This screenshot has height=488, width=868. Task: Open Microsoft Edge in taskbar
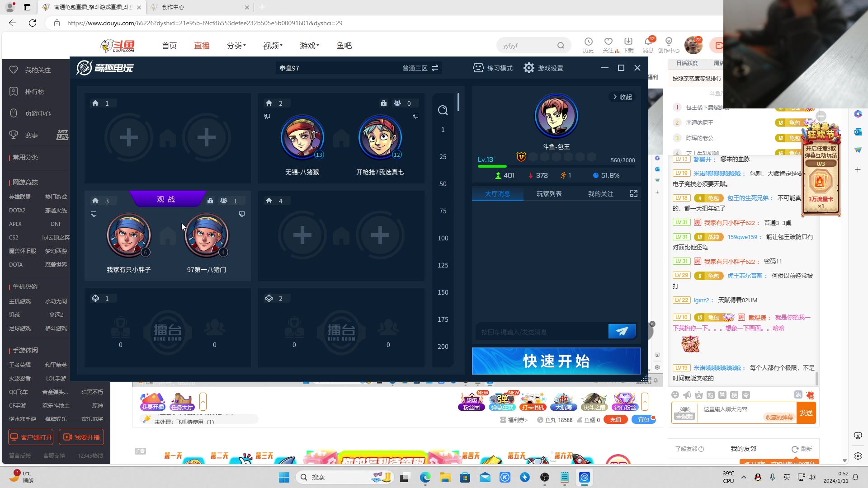(425, 477)
